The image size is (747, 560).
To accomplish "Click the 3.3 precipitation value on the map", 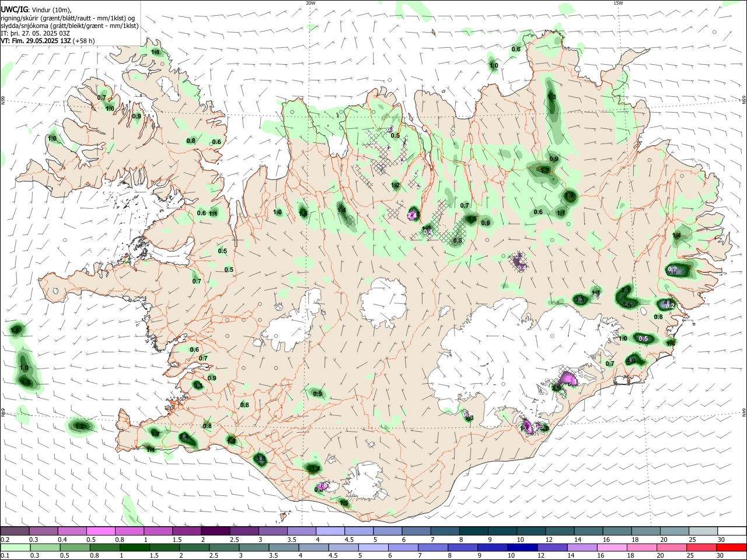I will click(x=580, y=299).
